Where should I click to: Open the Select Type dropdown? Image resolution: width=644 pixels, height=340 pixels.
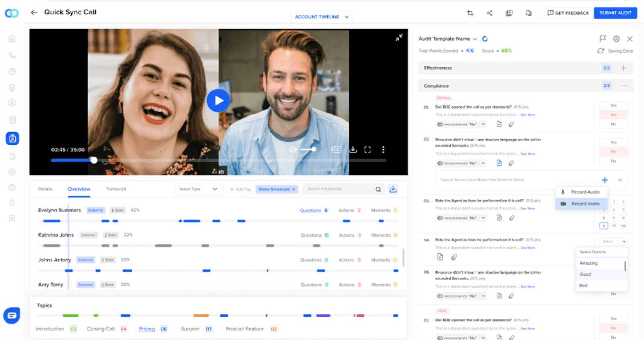pos(198,189)
